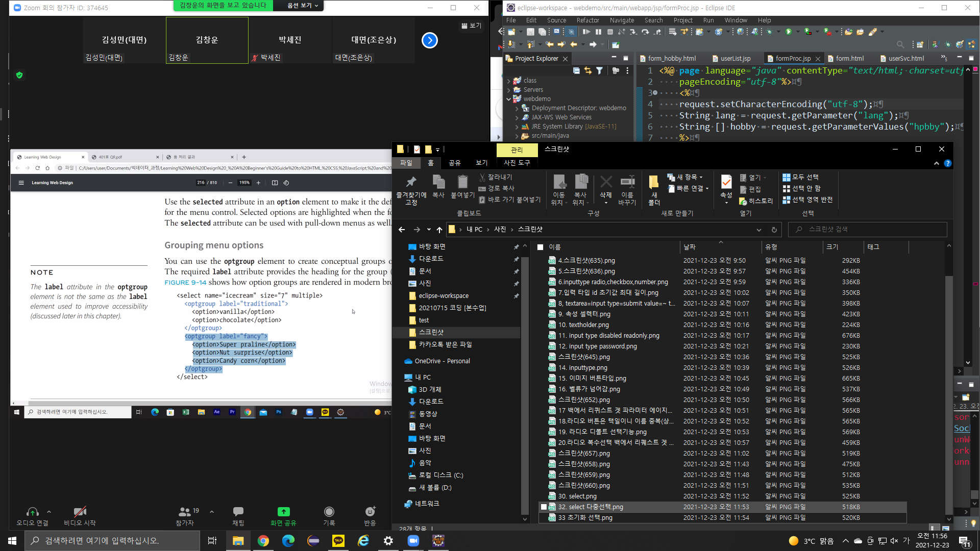
Task: Click the new folder icon in ribbon
Action: [x=654, y=183]
